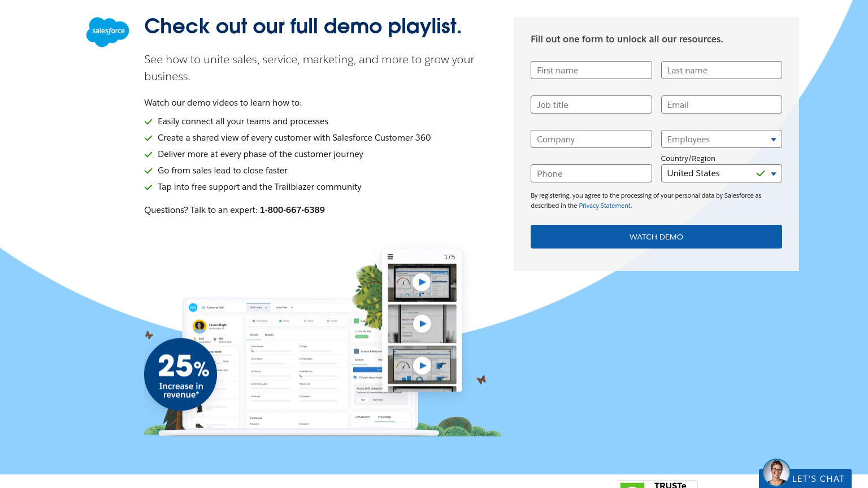Image resolution: width=868 pixels, height=488 pixels.
Task: Focus the First name field
Action: coord(591,70)
